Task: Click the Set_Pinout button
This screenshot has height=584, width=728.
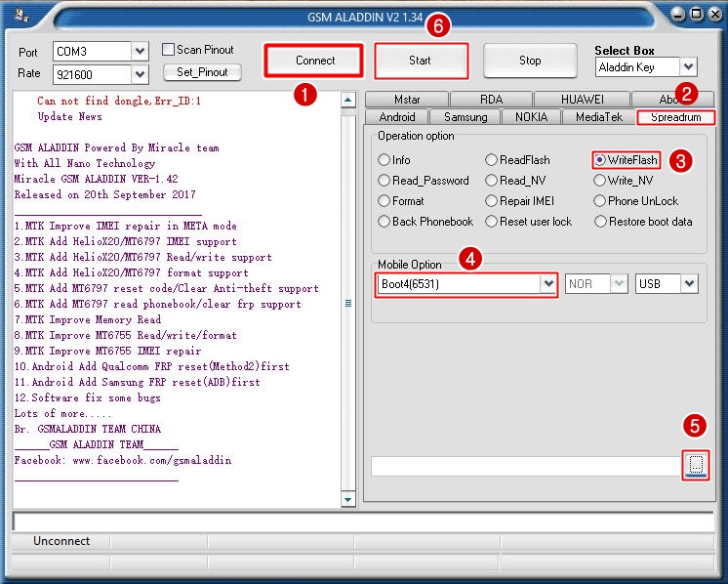Action: pos(202,72)
